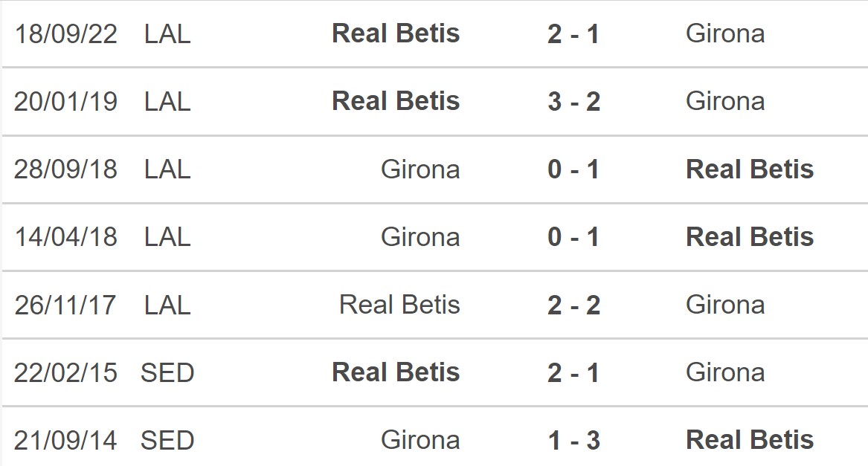Select the date 20/01/19
The image size is (868, 466).
tap(65, 102)
